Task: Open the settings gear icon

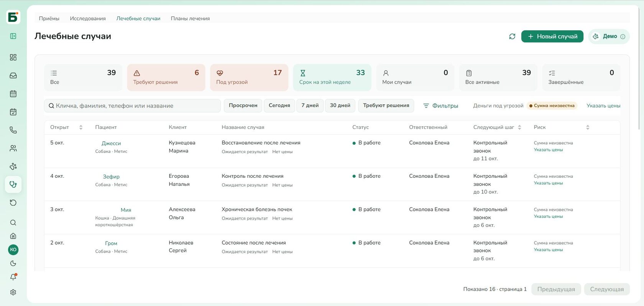Action: point(13,292)
